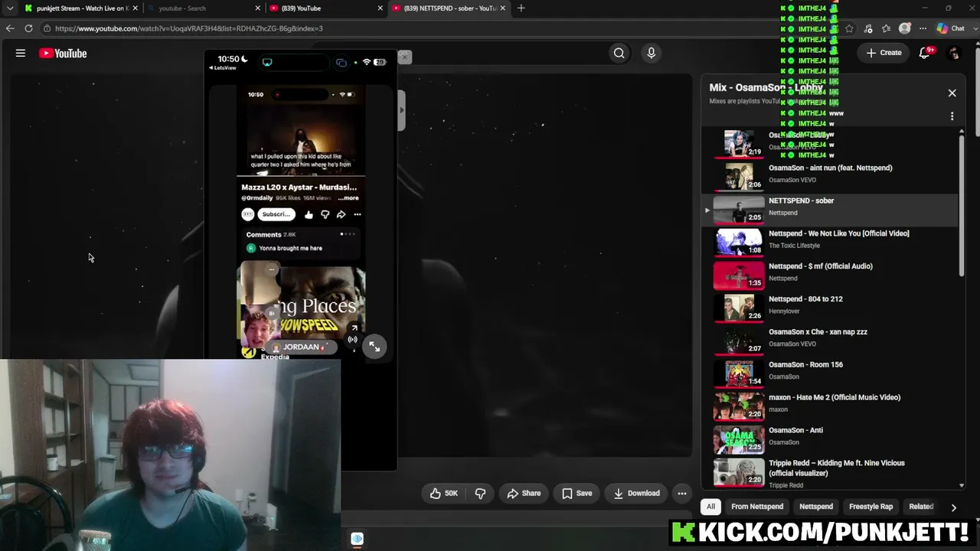Dislike the Mazza L20 video on phone
The image size is (980, 551).
325,215
